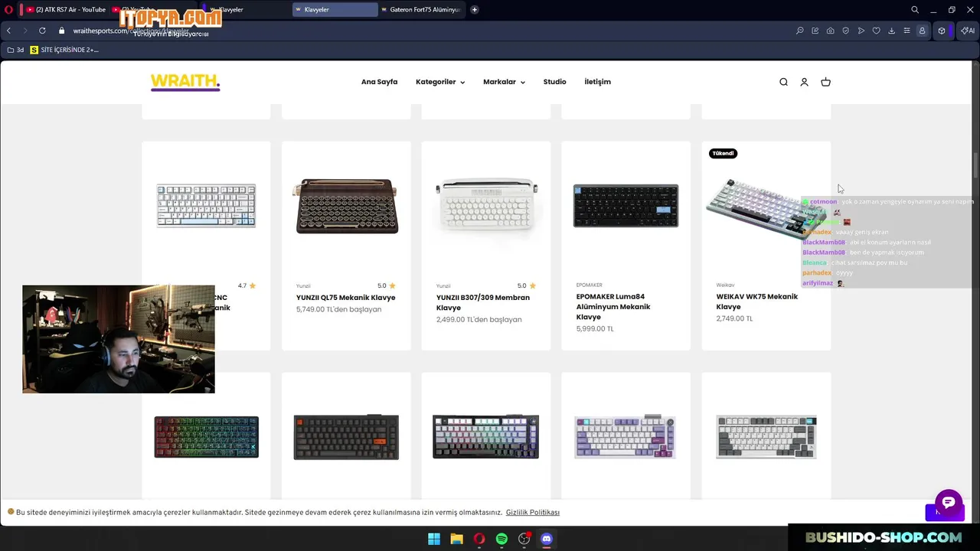Open YUNZII QL75 Mekanik Klavye product
Screen dimensions: 980x551
(346, 298)
